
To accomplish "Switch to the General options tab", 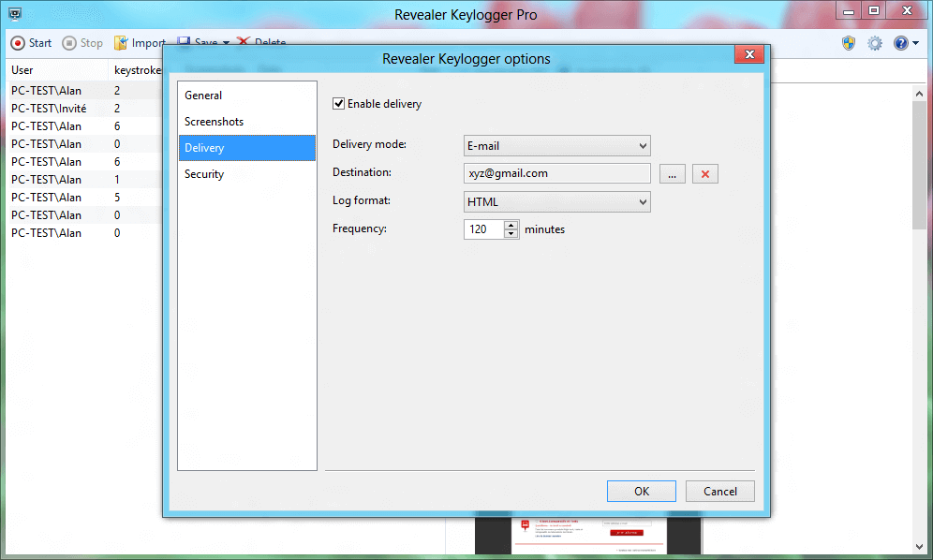I will click(203, 96).
